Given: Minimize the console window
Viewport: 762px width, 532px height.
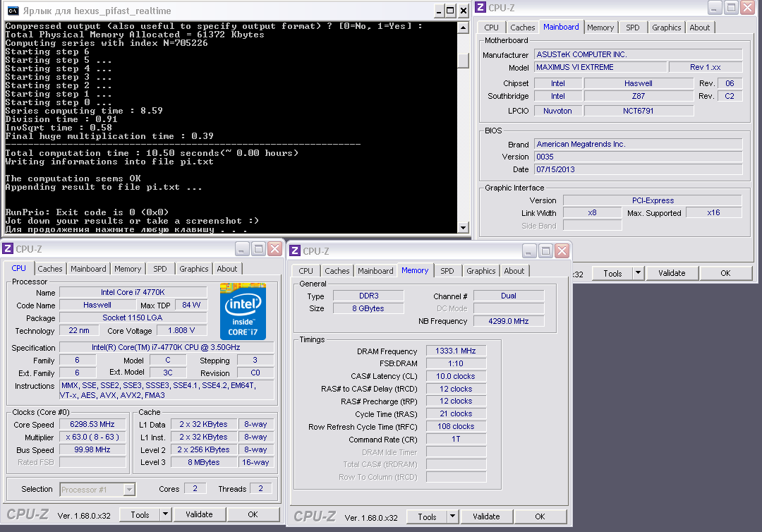Looking at the screenshot, I should (x=439, y=11).
